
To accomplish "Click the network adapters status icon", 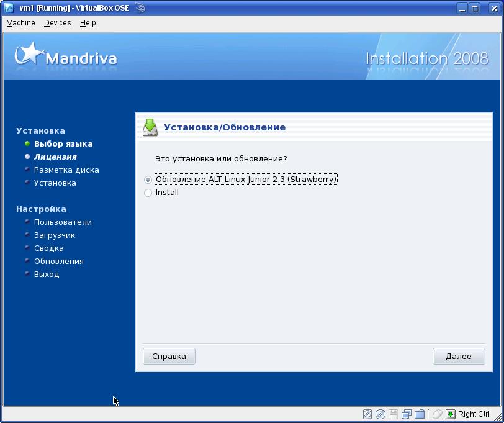I will click(x=407, y=414).
